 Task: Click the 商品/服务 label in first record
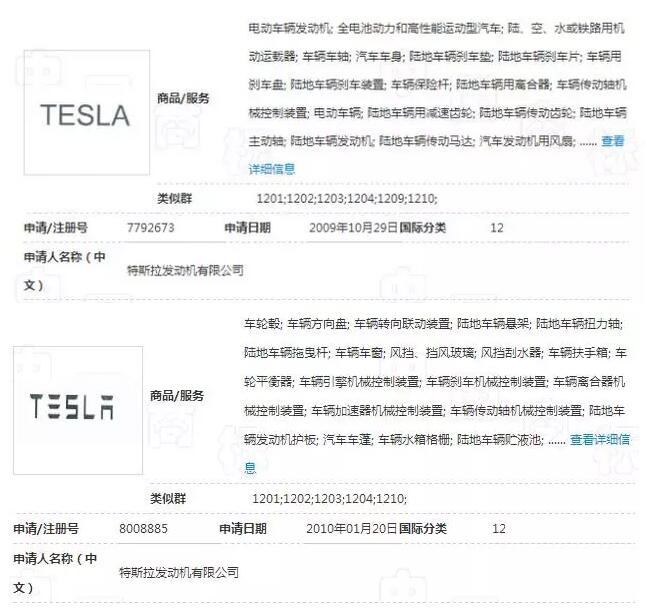[183, 98]
